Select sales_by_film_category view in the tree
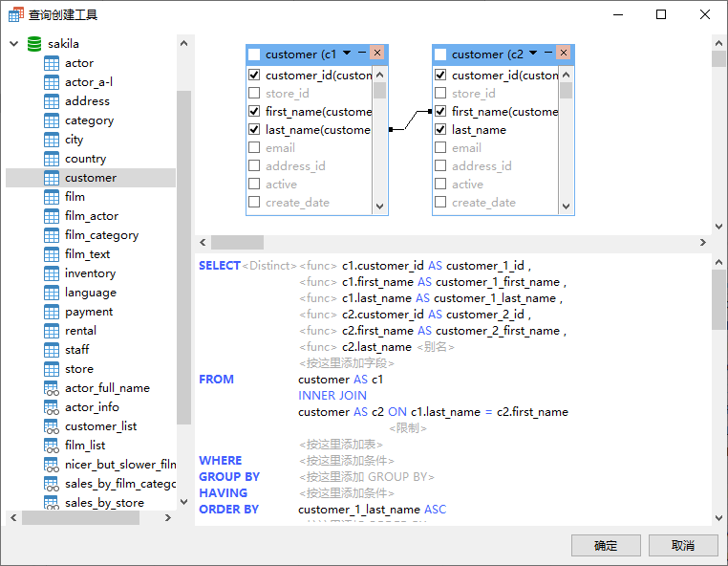 pos(120,484)
